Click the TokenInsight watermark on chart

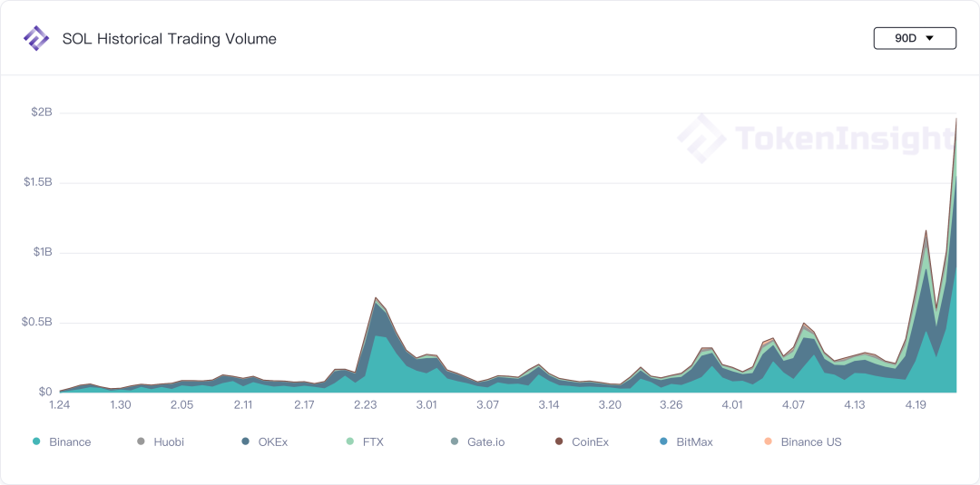coord(817,138)
